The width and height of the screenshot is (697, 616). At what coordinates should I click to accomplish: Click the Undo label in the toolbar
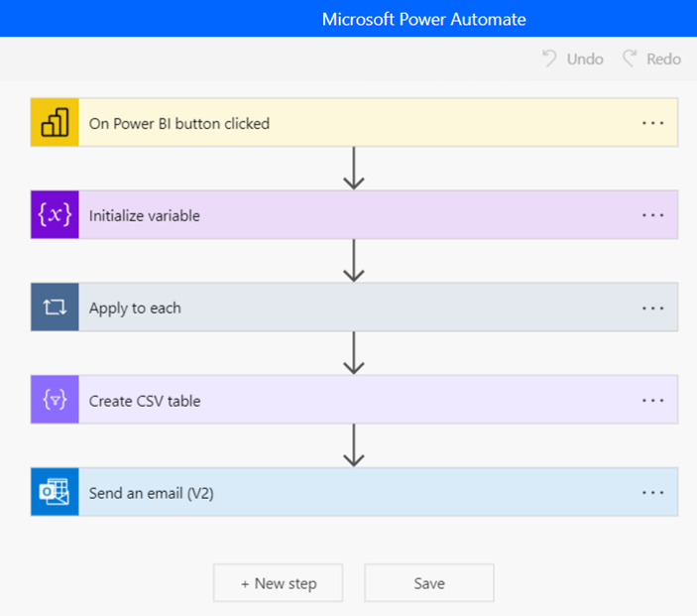[585, 60]
